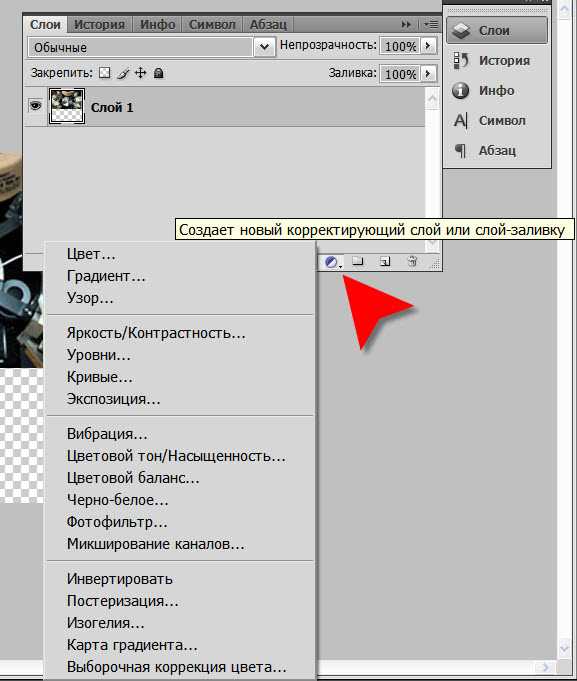Choose Кривые... from the adjustment menu
The width and height of the screenshot is (577, 681).
pos(100,377)
